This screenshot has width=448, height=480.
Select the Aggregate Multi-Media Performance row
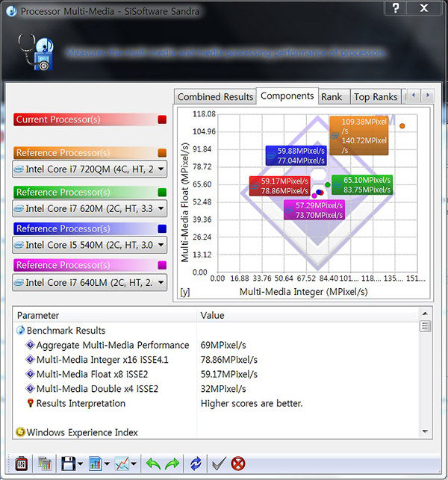point(217,345)
